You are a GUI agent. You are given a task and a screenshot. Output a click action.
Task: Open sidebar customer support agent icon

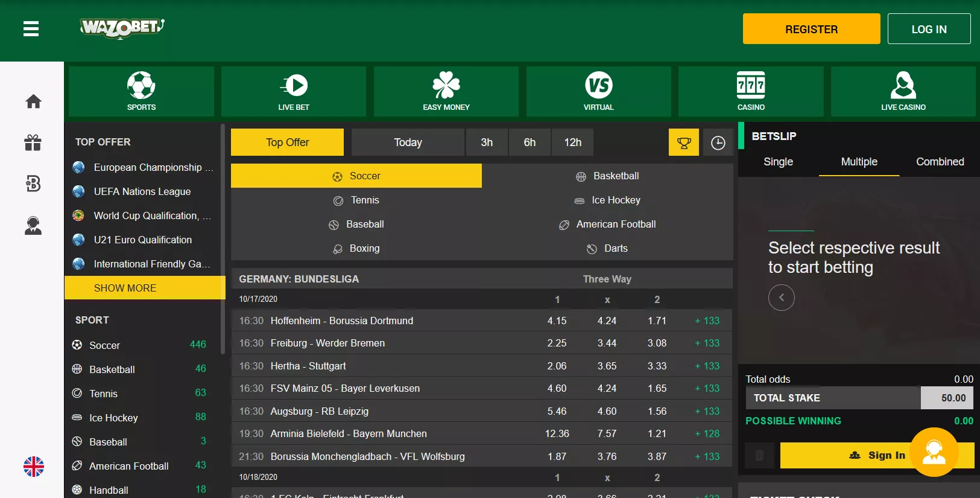pos(33,225)
